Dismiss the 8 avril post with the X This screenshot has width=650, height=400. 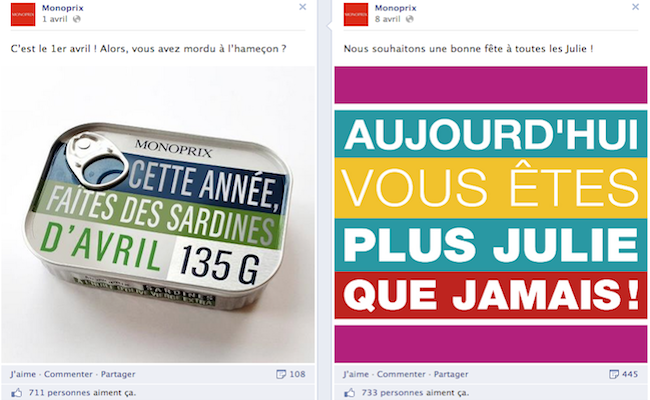(635, 7)
